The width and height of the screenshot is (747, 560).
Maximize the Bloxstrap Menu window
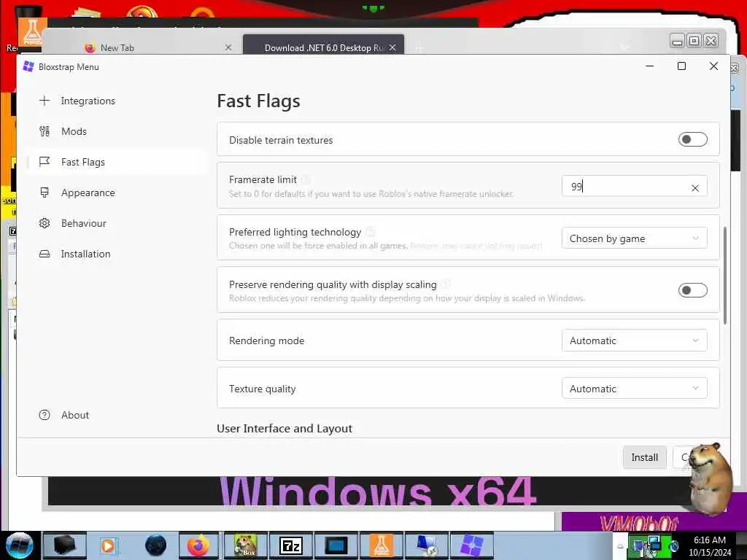point(682,66)
